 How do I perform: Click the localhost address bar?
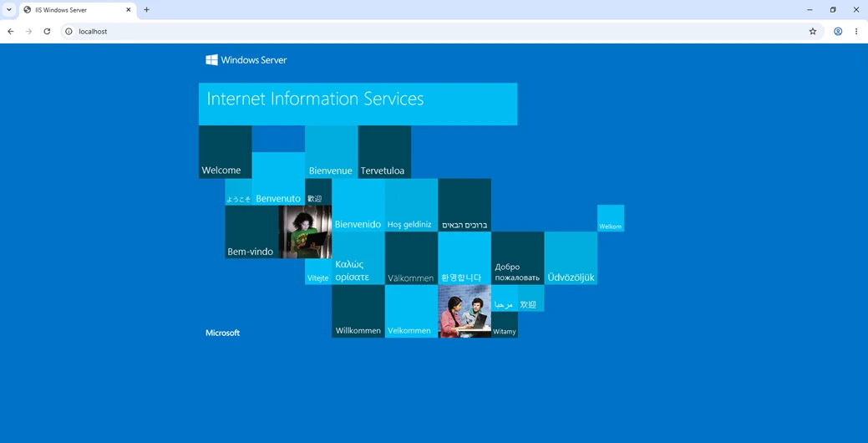pyautogui.click(x=440, y=32)
